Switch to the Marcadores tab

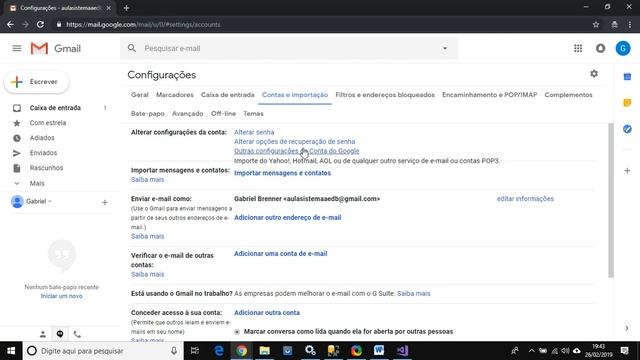click(175, 95)
